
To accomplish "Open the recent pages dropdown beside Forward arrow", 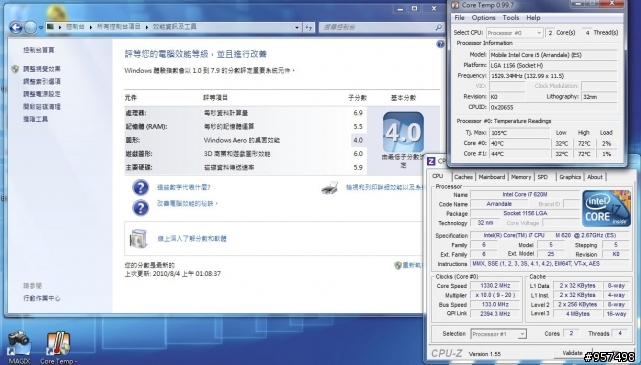I will click(40, 28).
